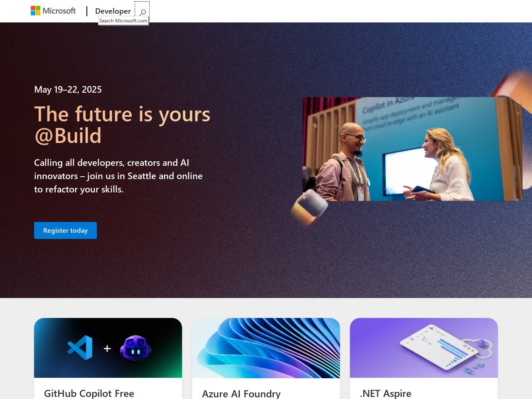This screenshot has width=532, height=399.
Task: Click the Register today button
Action: click(65, 230)
